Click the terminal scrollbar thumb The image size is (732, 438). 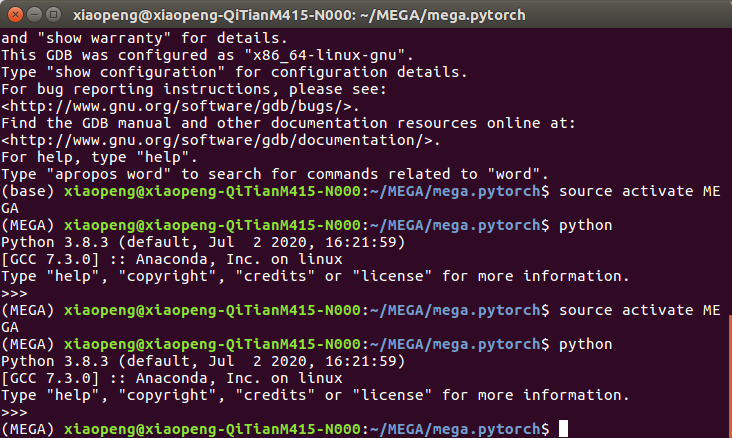(730, 376)
